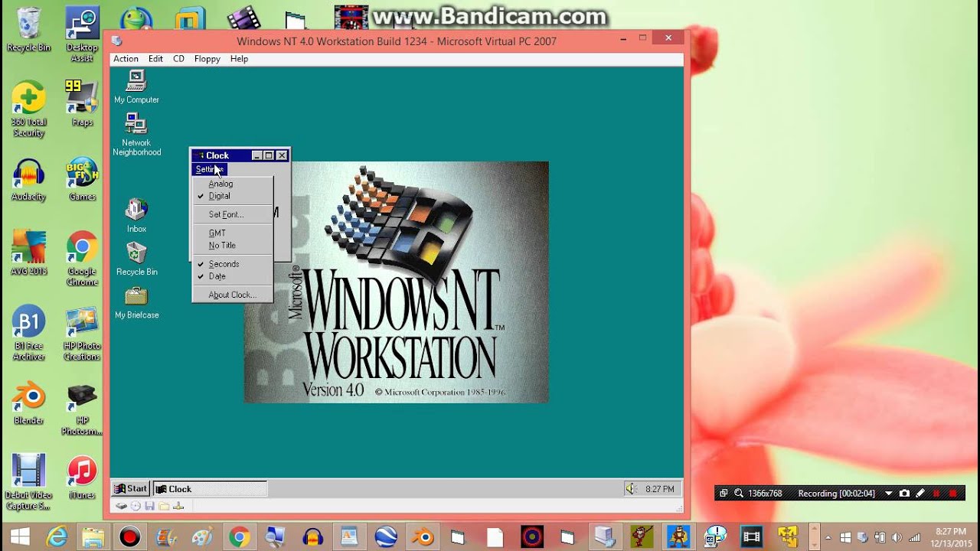The image size is (980, 551).
Task: Click the shared folder status icon in Virtual PC
Action: click(164, 506)
